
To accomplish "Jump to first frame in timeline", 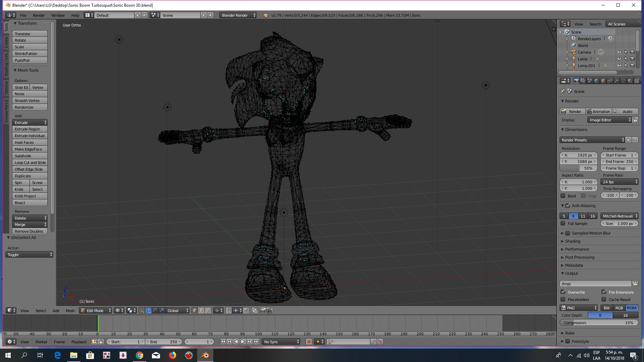I will (223, 342).
